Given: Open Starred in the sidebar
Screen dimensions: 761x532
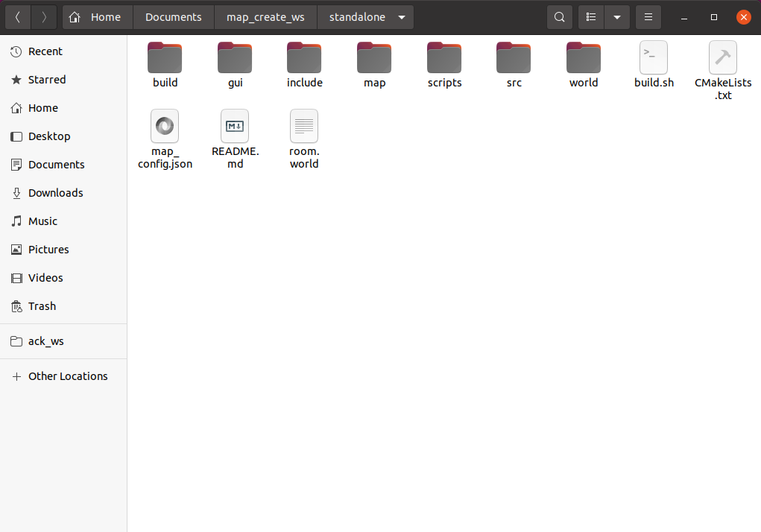Looking at the screenshot, I should coord(63,80).
